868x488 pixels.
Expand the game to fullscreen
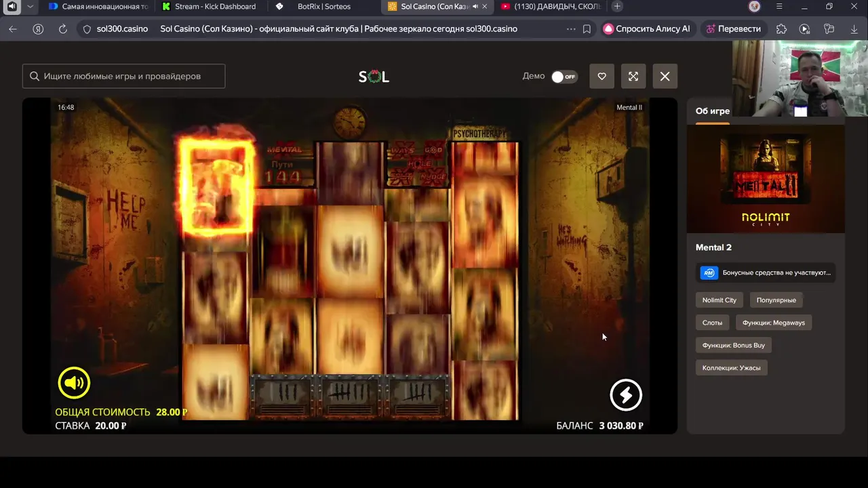click(633, 77)
